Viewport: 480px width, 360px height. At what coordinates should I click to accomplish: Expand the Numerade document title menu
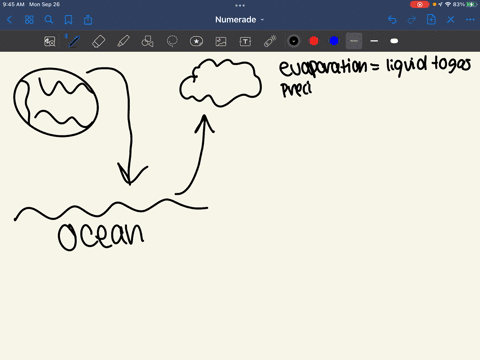[239, 20]
